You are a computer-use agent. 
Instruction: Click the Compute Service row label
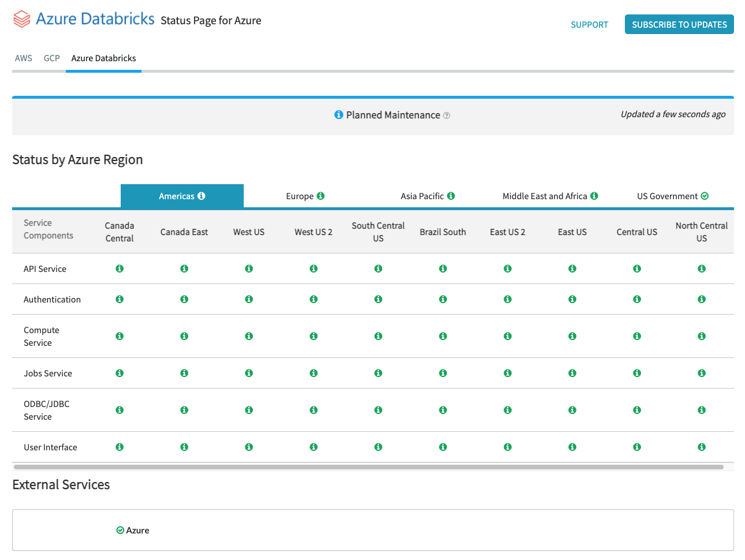click(42, 337)
